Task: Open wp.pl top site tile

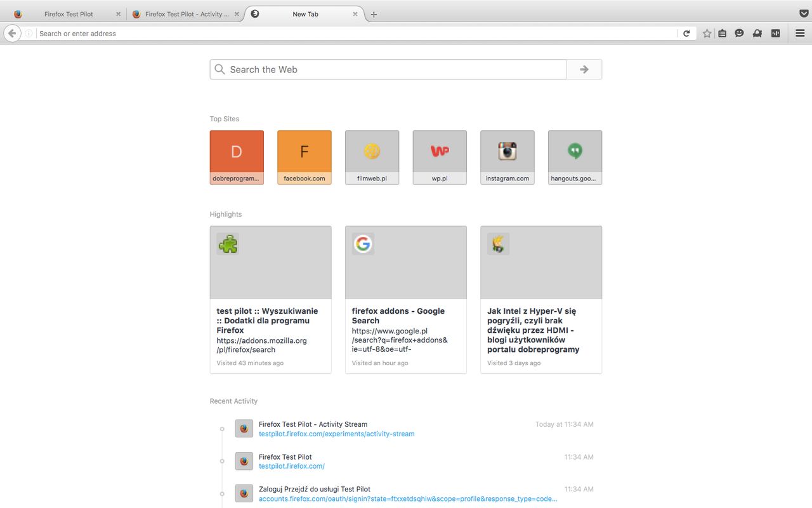Action: coord(440,157)
